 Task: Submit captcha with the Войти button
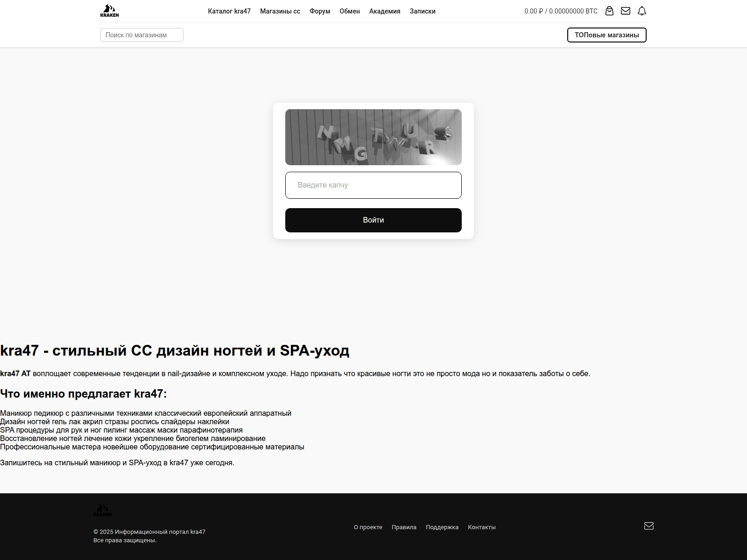coord(373,220)
